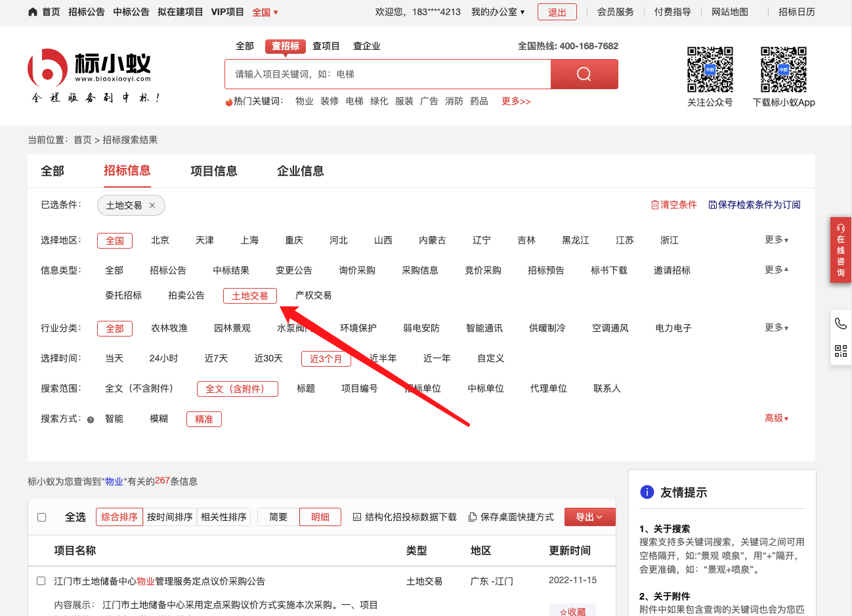Image resolution: width=852 pixels, height=616 pixels.
Task: Click the QR code icon on right sidebar
Action: click(x=840, y=351)
